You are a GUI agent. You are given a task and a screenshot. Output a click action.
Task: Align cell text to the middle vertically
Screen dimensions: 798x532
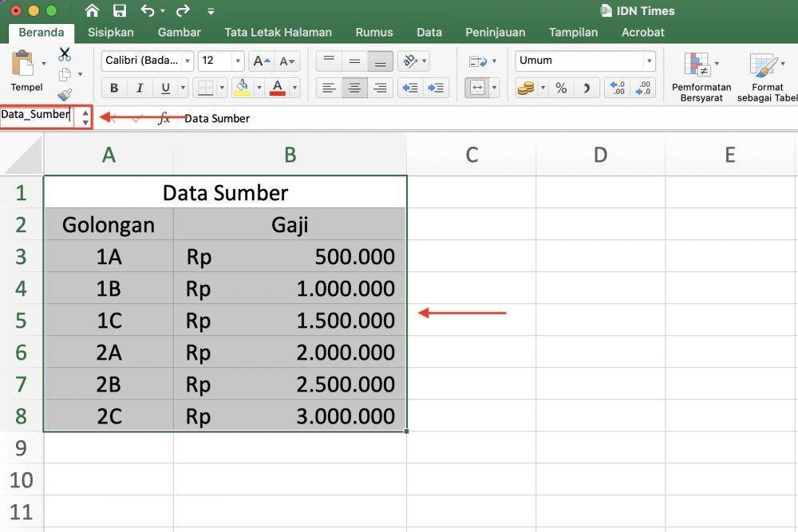[x=355, y=61]
